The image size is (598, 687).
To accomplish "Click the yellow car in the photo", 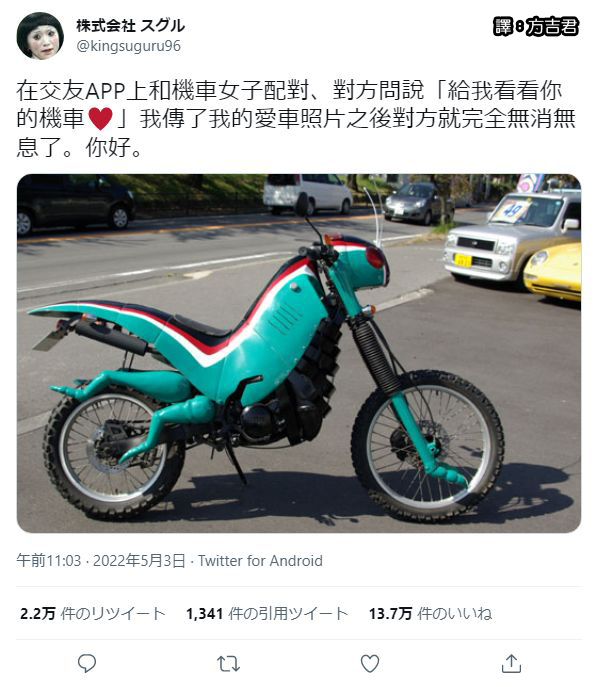I will coord(553,272).
